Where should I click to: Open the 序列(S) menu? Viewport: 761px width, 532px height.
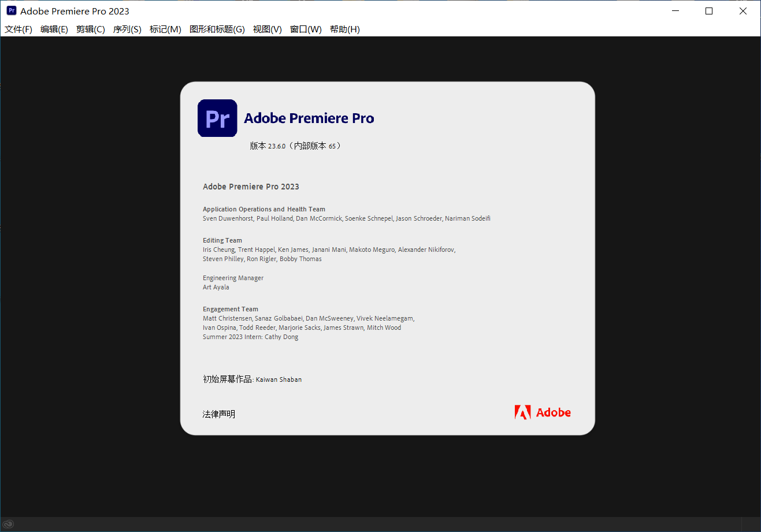pos(127,29)
